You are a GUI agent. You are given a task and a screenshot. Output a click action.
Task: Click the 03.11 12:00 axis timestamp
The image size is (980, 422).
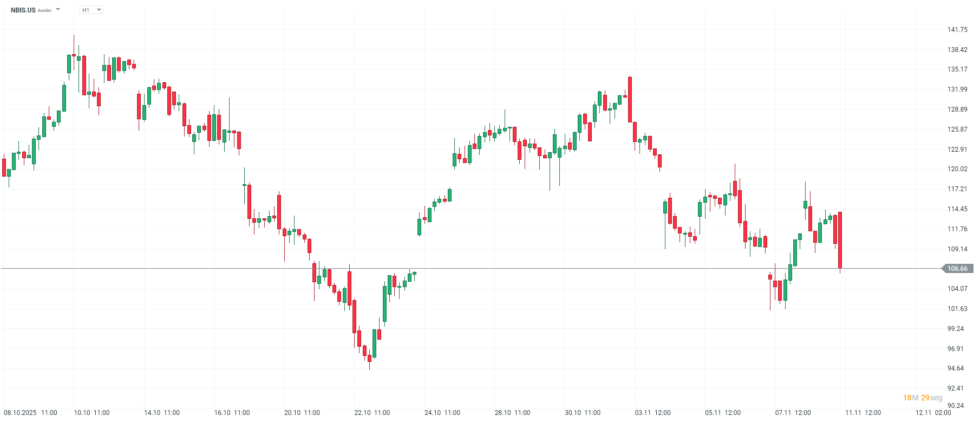652,412
